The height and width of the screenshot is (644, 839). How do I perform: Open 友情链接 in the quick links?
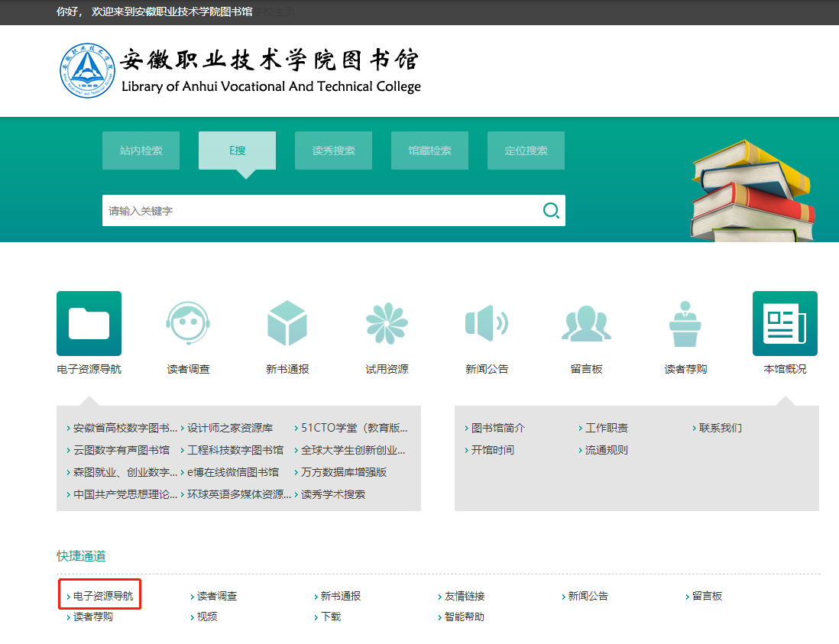pyautogui.click(x=465, y=596)
